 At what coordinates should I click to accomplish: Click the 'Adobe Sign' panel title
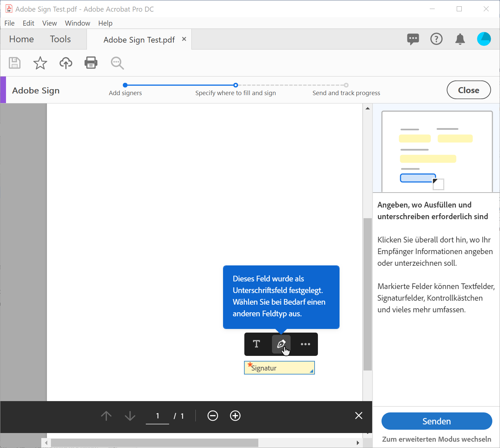point(36,90)
